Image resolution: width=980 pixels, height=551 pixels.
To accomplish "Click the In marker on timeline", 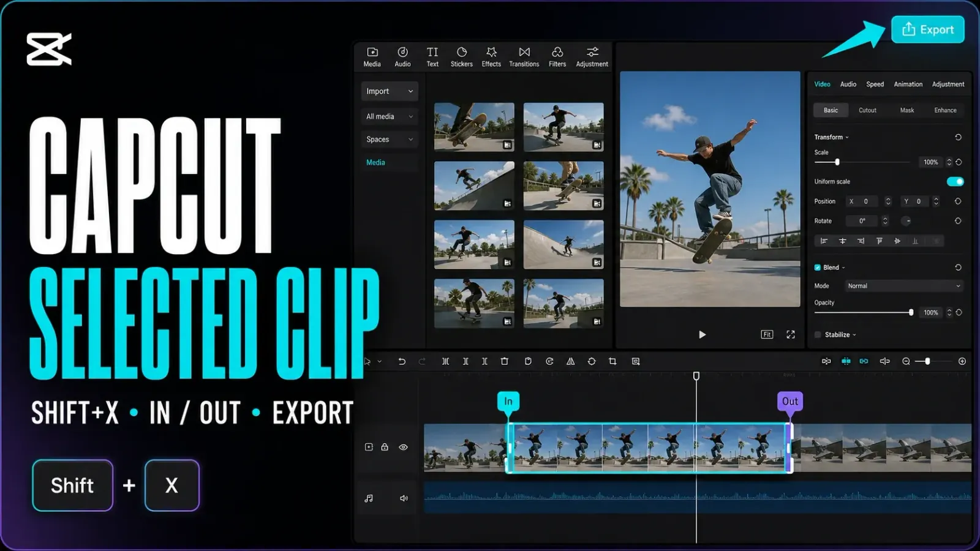I will tap(508, 402).
